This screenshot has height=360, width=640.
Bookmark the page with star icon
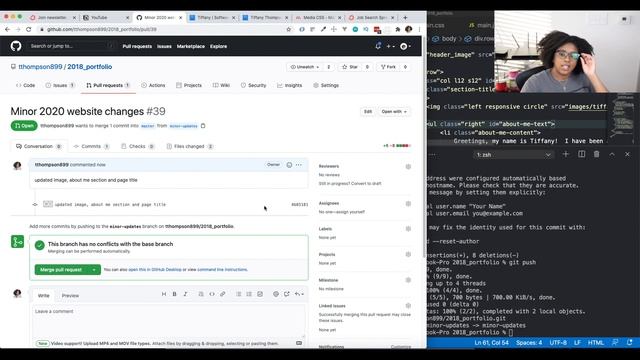pyautogui.click(x=289, y=29)
